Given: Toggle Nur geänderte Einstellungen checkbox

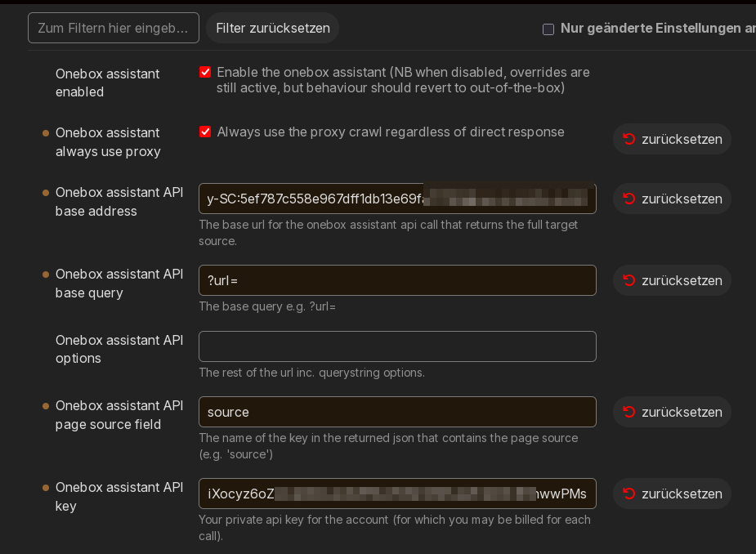Looking at the screenshot, I should click(548, 29).
